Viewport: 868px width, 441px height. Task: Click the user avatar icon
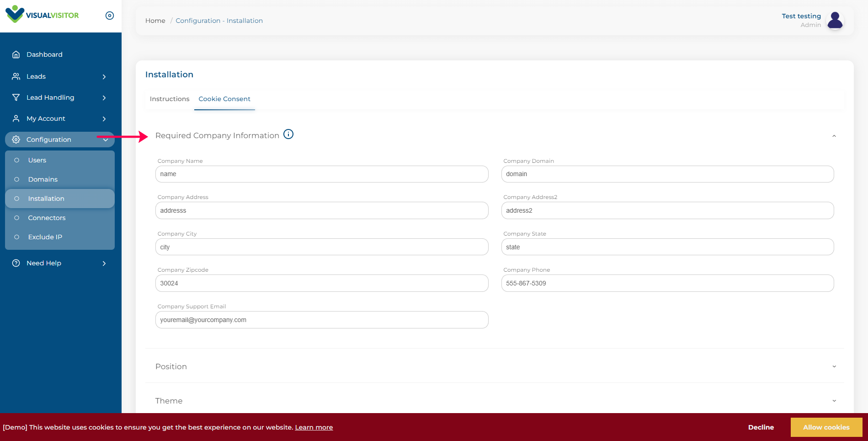(x=835, y=20)
